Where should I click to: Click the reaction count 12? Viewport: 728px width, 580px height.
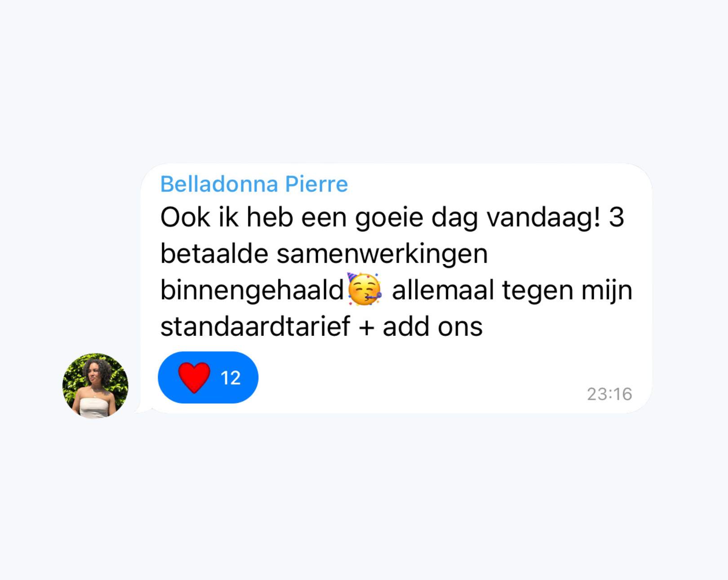click(x=231, y=378)
